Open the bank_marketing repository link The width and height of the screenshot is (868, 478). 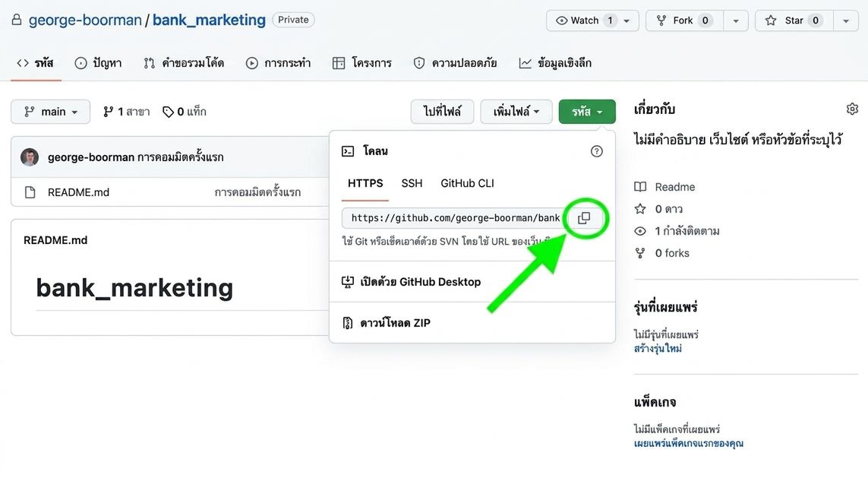click(x=210, y=20)
